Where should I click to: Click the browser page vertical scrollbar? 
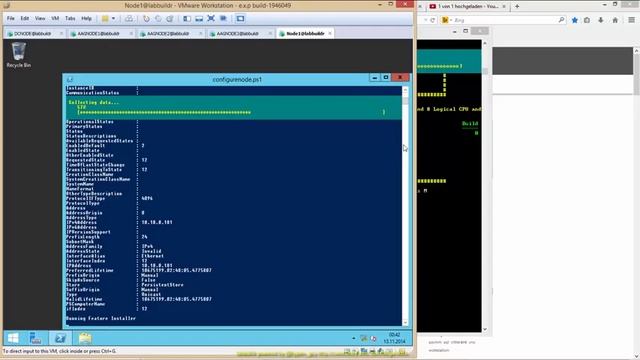point(636,202)
